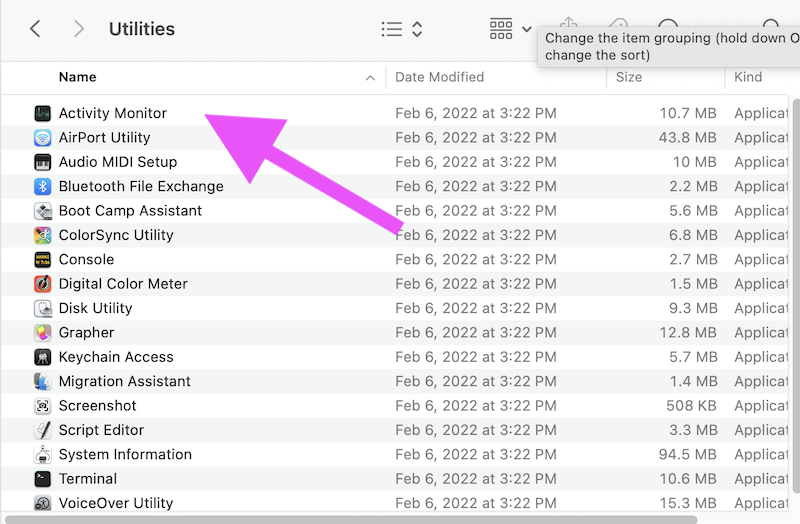Select the Bluetooth File Exchange icon
The width and height of the screenshot is (800, 524).
(x=42, y=187)
